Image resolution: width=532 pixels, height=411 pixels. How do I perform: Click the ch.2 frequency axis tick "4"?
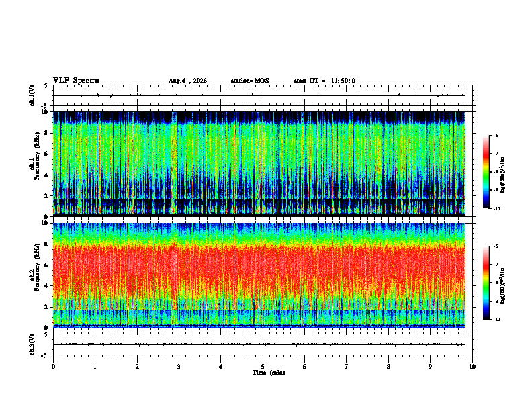pos(47,286)
